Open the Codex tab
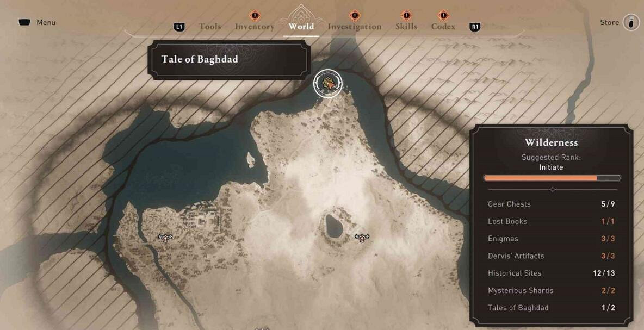This screenshot has height=330, width=644. point(443,27)
